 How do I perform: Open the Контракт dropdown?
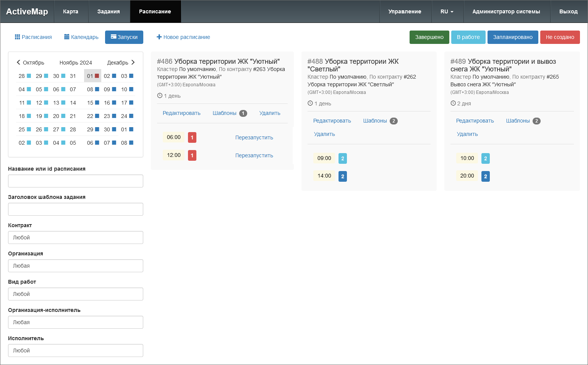tap(76, 237)
